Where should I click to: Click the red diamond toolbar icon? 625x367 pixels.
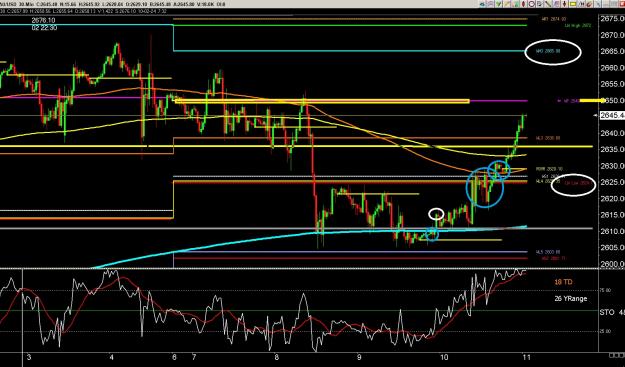click(523, 4)
